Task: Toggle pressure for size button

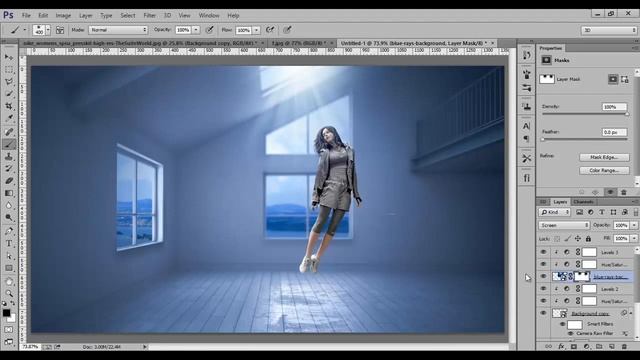Action: (x=287, y=30)
